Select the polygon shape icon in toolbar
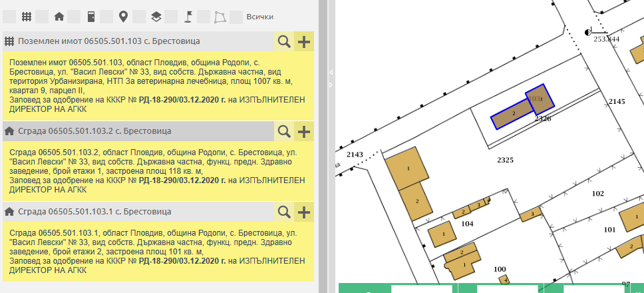The width and height of the screenshot is (644, 293). [x=220, y=17]
